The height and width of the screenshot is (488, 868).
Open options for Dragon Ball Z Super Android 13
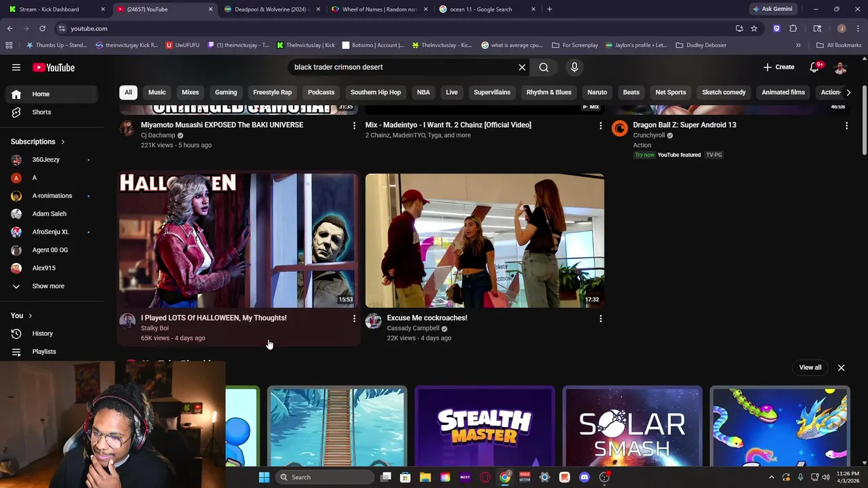pyautogui.click(x=846, y=125)
